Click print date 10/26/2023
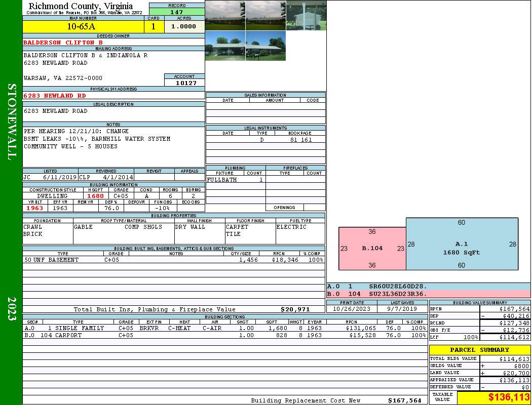This screenshot has height=405, width=532. pos(352,309)
